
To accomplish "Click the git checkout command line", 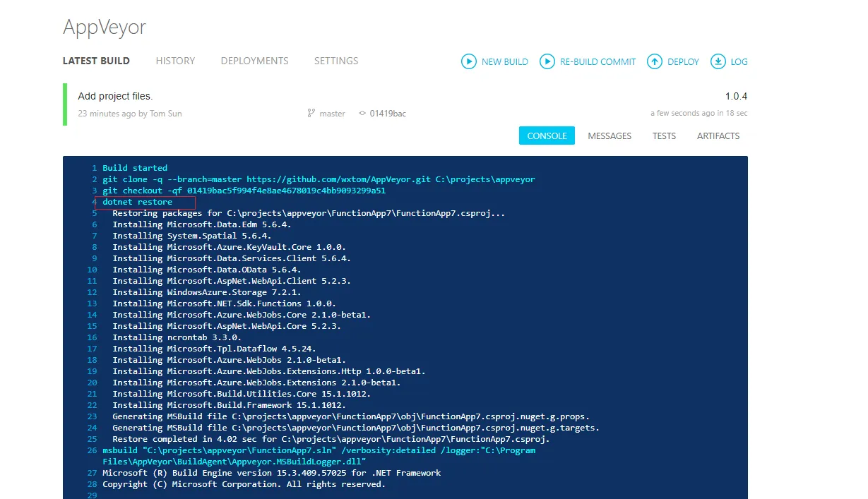I will [244, 191].
